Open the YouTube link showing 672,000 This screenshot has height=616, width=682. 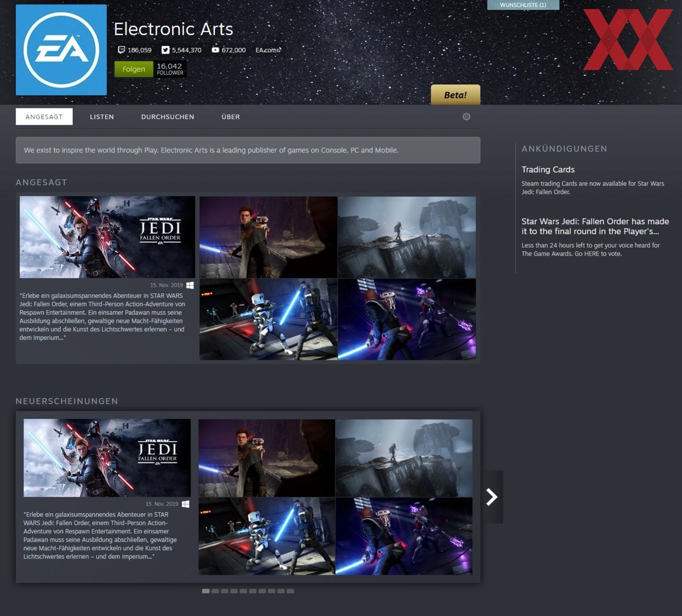point(229,50)
